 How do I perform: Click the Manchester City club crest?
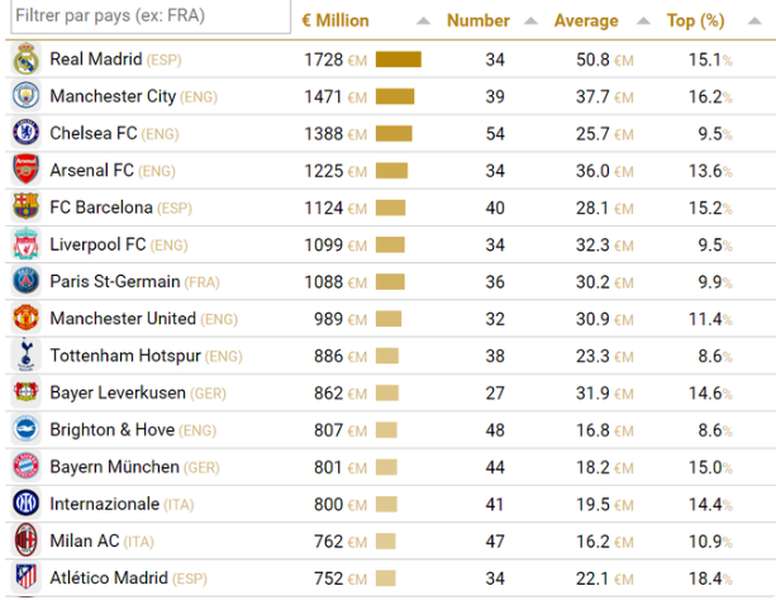(x=26, y=96)
